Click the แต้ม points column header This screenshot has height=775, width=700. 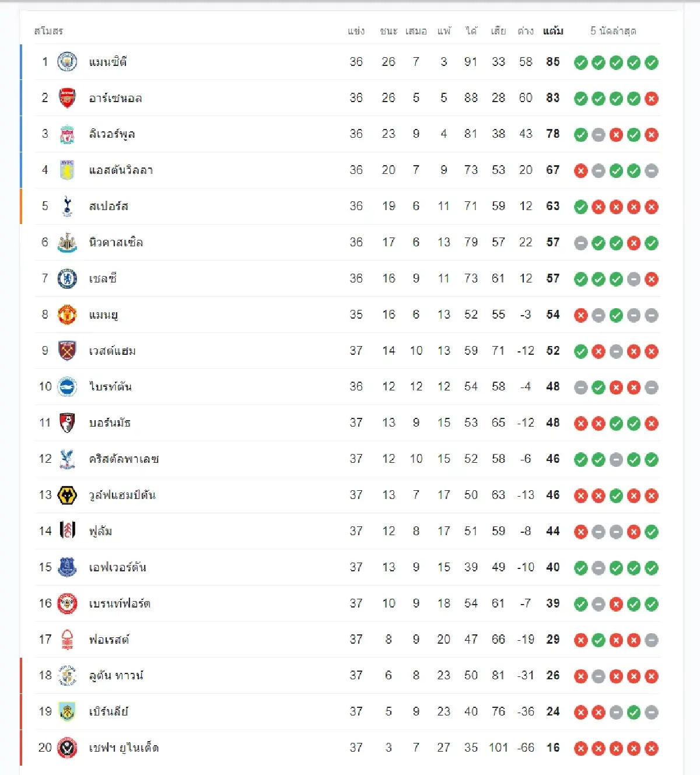[553, 31]
